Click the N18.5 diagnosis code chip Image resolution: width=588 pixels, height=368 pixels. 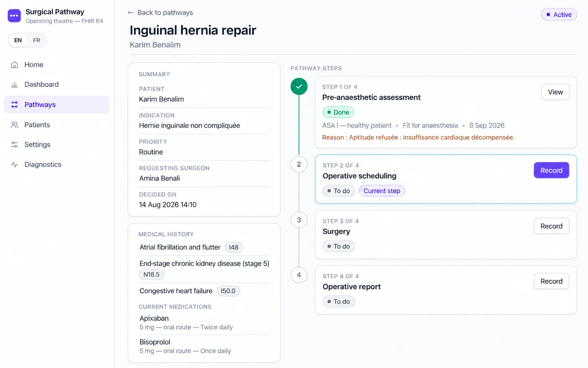152,275
